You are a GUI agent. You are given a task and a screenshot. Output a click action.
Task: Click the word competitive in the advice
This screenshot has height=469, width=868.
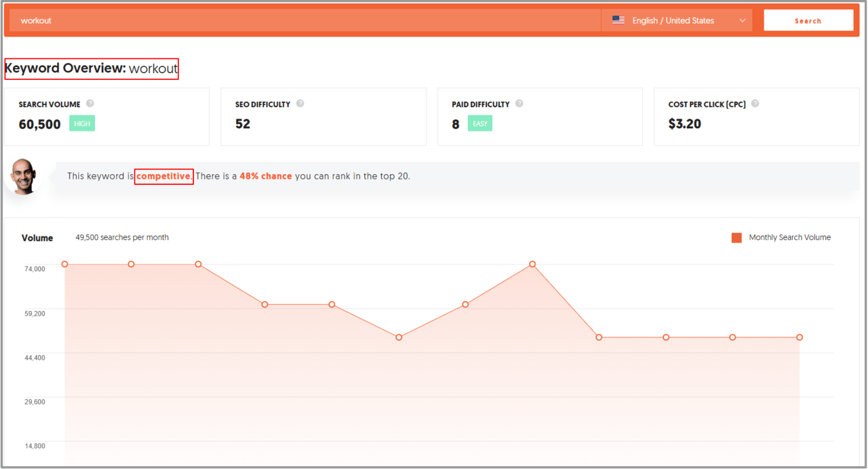164,176
